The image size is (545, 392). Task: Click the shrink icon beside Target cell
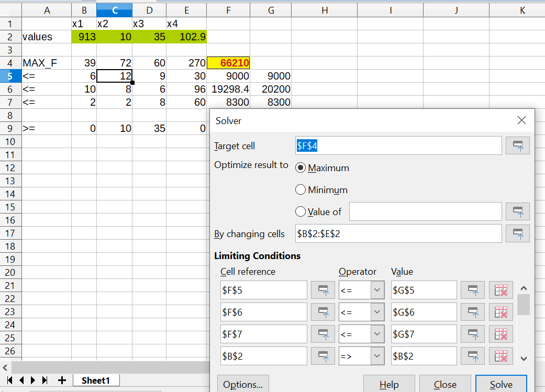pos(518,145)
